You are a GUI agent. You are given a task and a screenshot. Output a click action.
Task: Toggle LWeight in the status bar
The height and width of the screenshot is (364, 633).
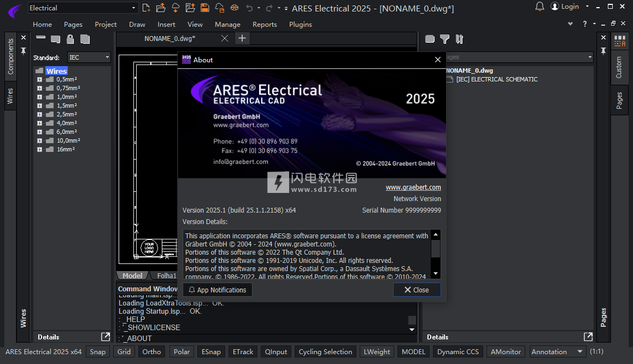click(x=377, y=352)
